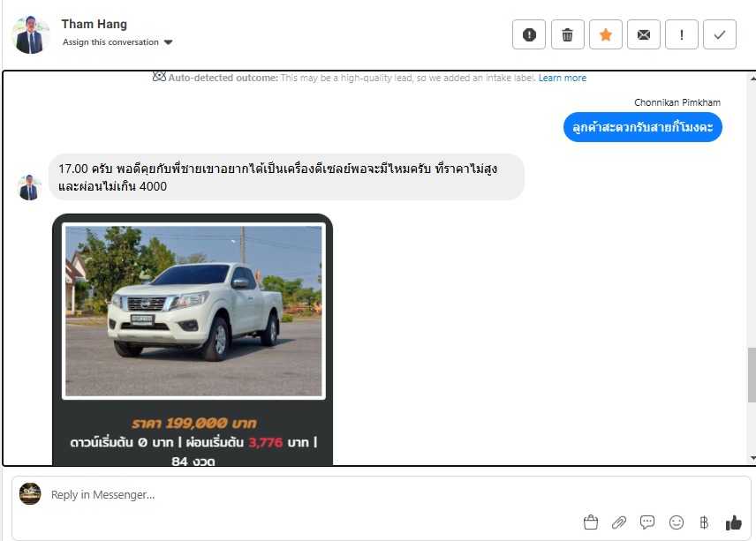This screenshot has height=541, width=756.
Task: Toggle the orange star follow-up icon
Action: [606, 34]
